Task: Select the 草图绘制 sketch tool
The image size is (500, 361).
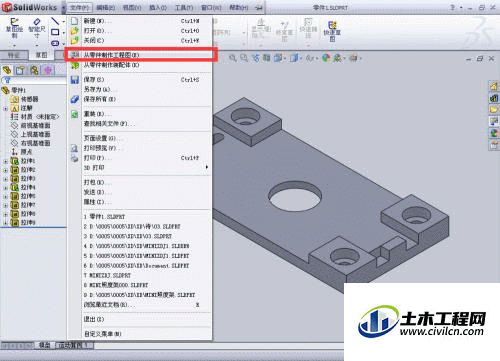Action: tap(14, 28)
